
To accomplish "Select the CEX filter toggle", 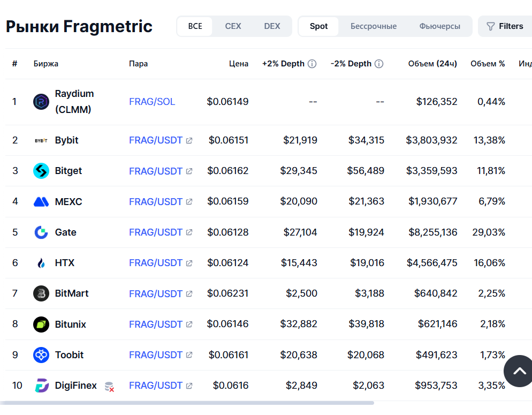I will pyautogui.click(x=233, y=26).
